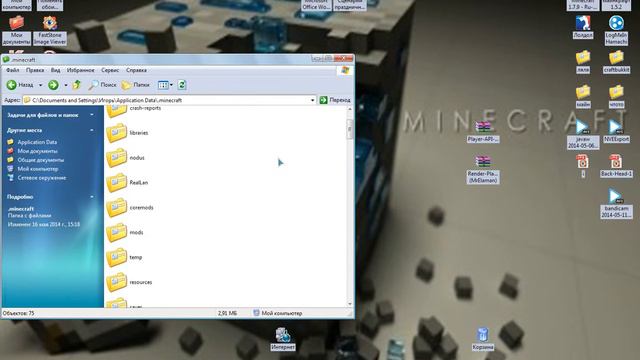Select the RealLan folder

pyautogui.click(x=127, y=183)
